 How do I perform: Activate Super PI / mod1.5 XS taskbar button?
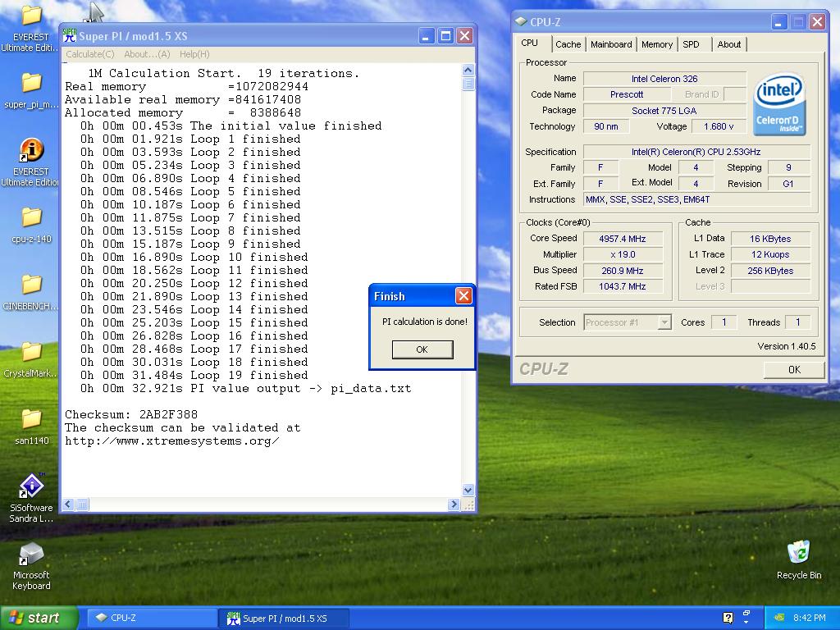[284, 619]
